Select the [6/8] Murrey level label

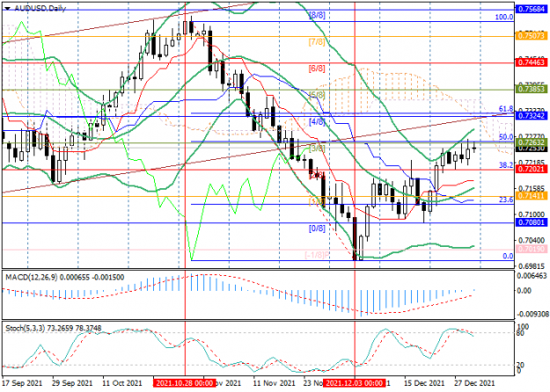pos(317,69)
